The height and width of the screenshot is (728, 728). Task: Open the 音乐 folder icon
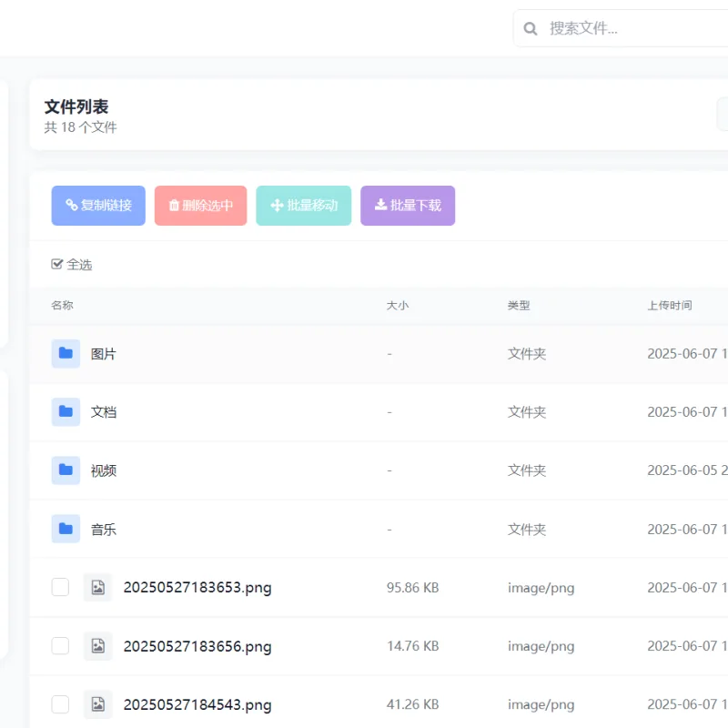click(66, 529)
